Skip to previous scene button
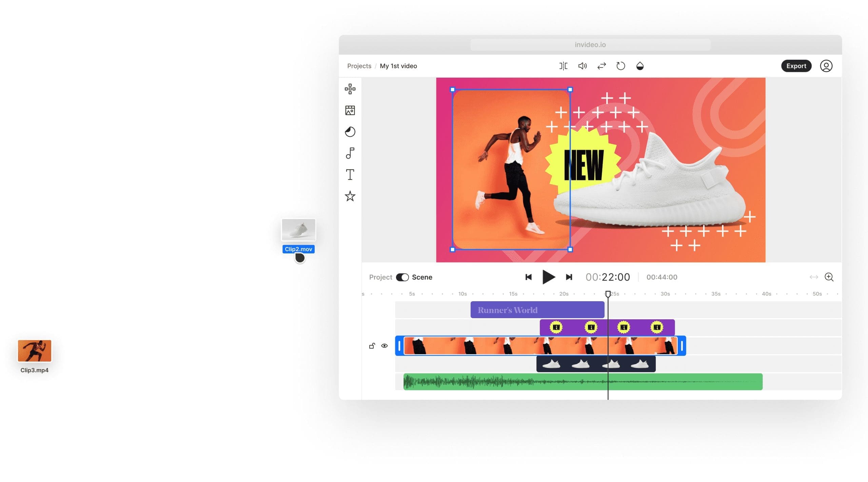868x482 pixels. coord(528,277)
